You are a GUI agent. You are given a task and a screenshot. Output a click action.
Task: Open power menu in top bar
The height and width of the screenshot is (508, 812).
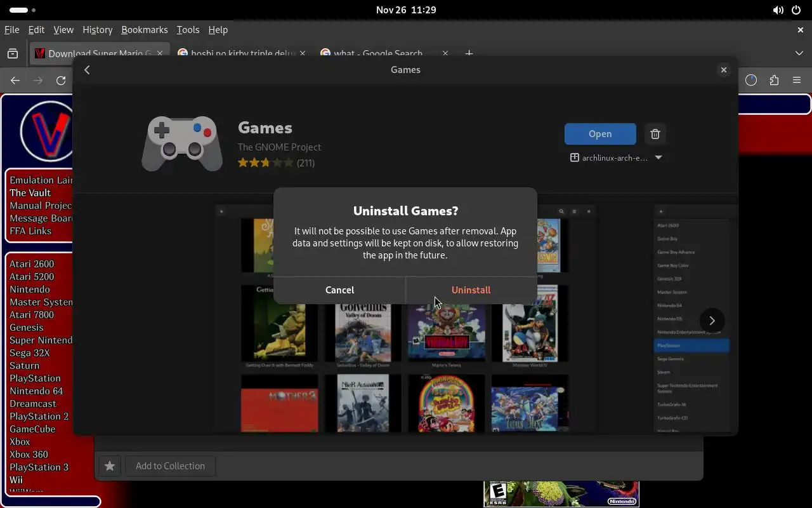pos(796,10)
